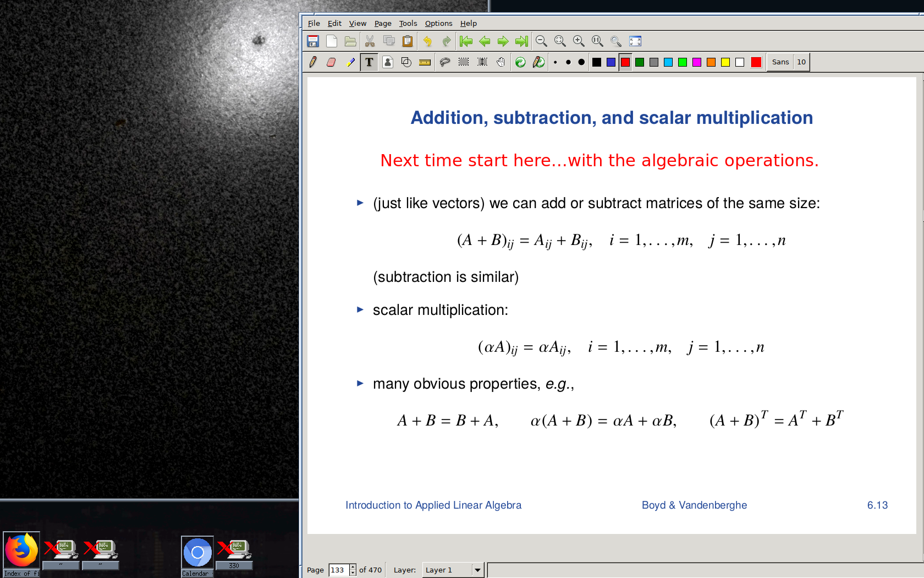Select the Pen tool
The width and height of the screenshot is (924, 578).
point(313,62)
